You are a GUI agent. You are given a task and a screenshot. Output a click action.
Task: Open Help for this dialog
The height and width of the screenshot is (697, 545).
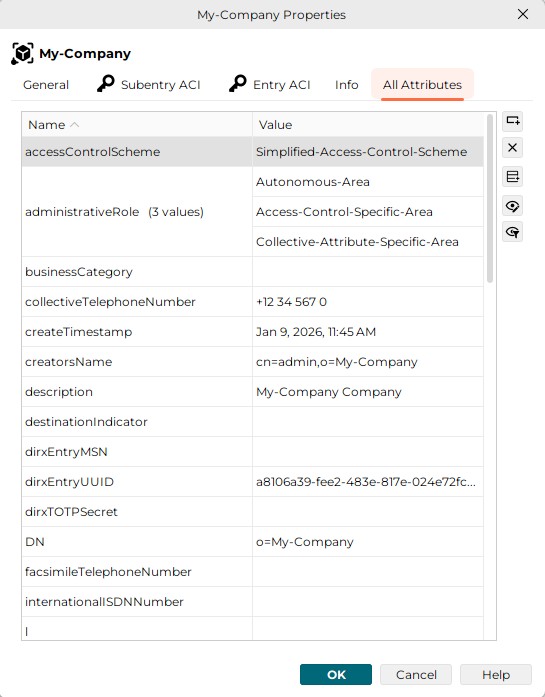496,674
